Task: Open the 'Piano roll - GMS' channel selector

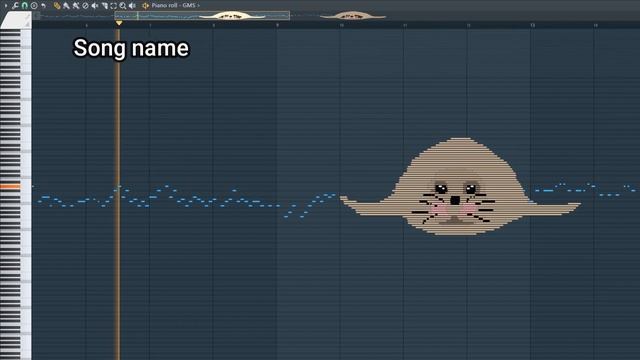Action: pos(176,6)
